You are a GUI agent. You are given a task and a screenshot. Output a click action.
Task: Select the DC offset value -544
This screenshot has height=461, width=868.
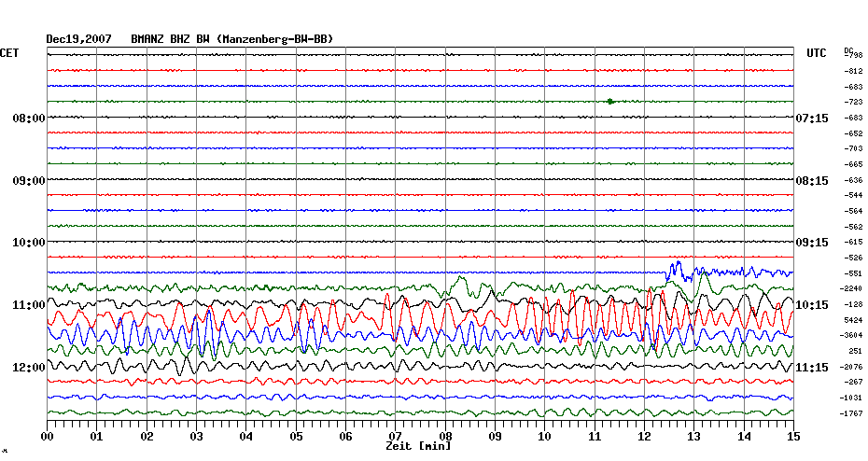coord(853,195)
